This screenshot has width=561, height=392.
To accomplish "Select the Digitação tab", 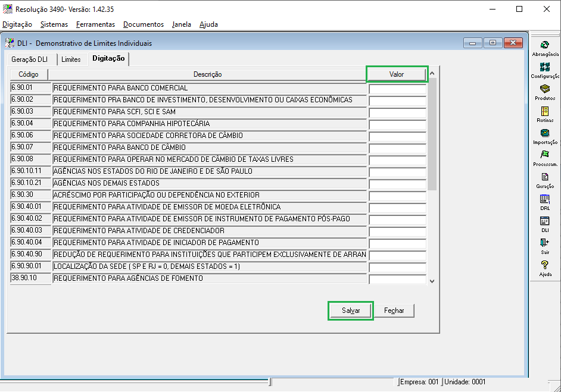I will [x=108, y=59].
